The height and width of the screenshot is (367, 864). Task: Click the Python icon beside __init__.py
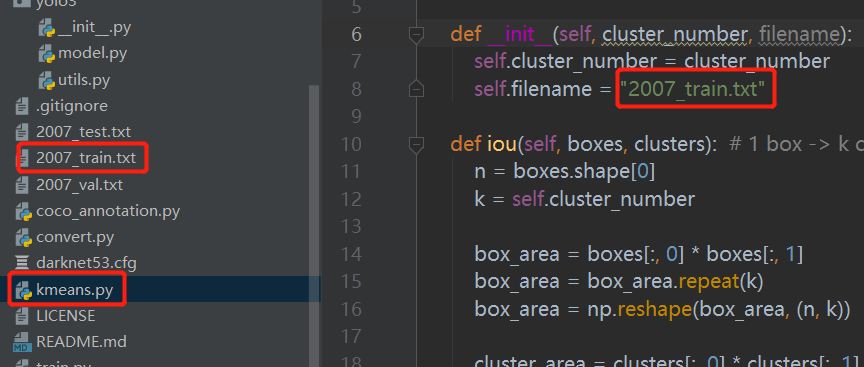point(47,28)
